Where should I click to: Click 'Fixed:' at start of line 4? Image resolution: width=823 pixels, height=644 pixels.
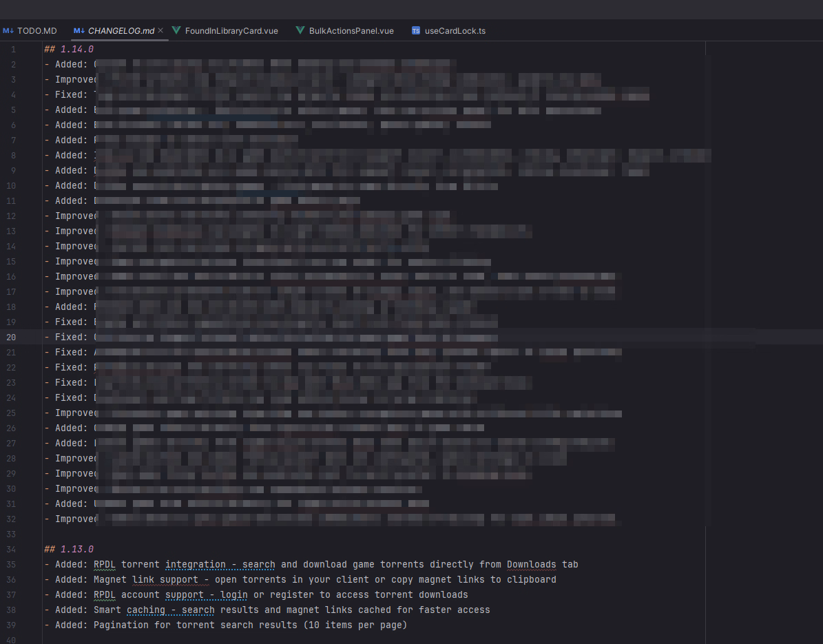(72, 95)
